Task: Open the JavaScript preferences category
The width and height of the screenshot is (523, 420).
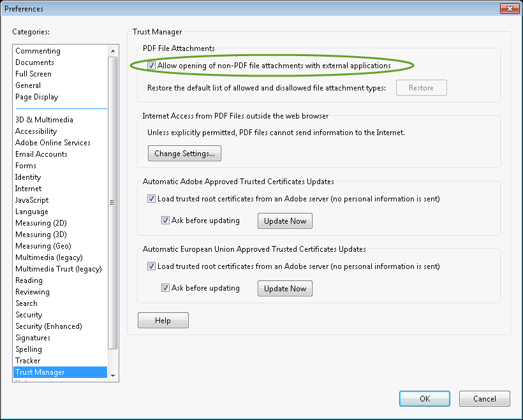Action: pyautogui.click(x=31, y=199)
